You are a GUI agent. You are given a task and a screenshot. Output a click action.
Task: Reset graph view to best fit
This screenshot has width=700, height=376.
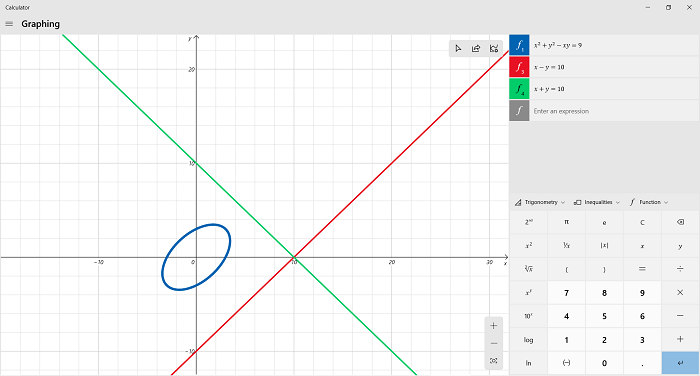493,360
